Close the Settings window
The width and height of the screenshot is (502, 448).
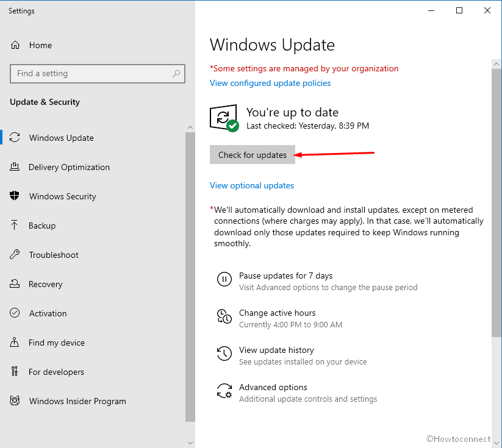pyautogui.click(x=487, y=10)
